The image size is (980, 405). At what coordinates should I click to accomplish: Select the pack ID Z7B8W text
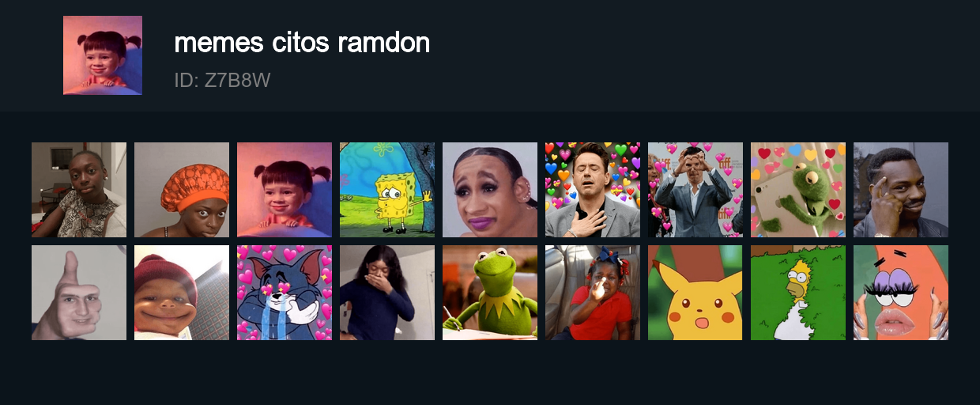(x=223, y=80)
